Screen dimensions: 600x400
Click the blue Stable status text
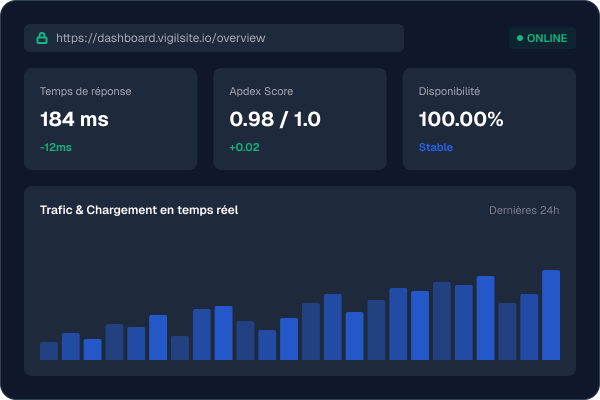pos(436,147)
